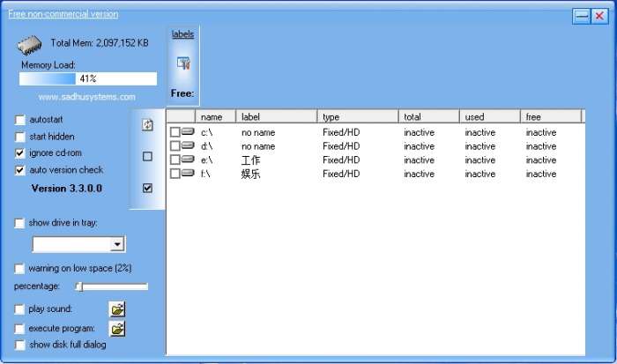Click inactive free value of f:\ row
Viewport: 617px width, 364px height.
pos(541,174)
